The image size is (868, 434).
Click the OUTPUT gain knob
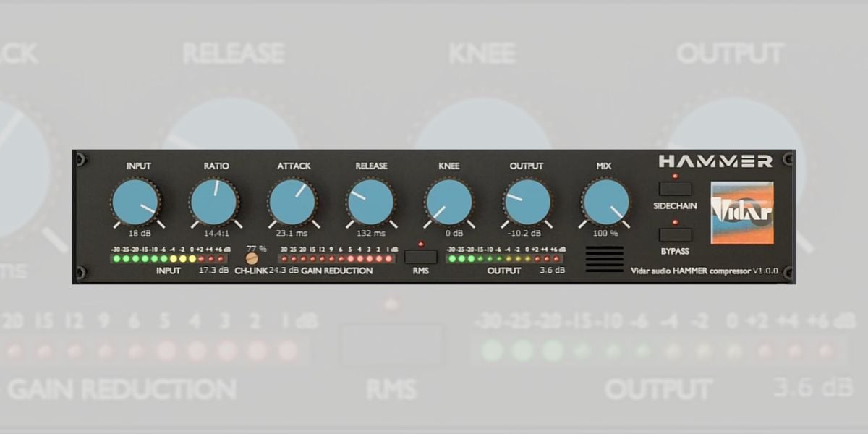click(x=527, y=202)
